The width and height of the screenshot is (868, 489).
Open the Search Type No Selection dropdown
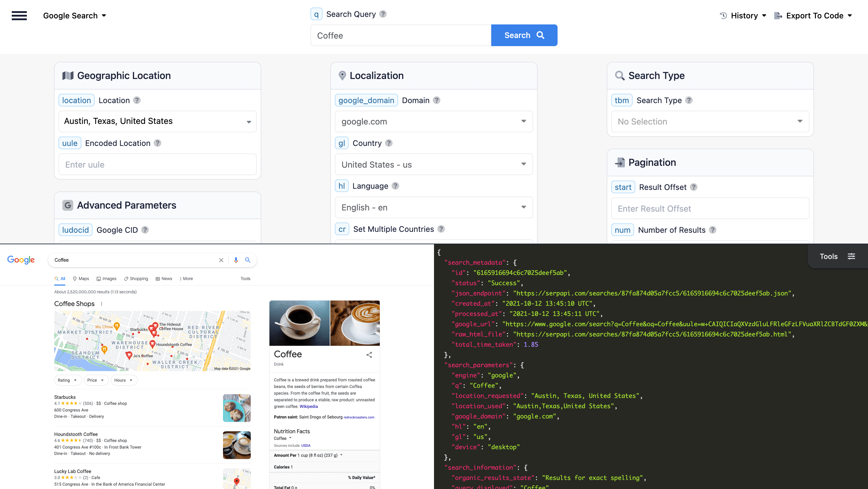[x=800, y=121]
